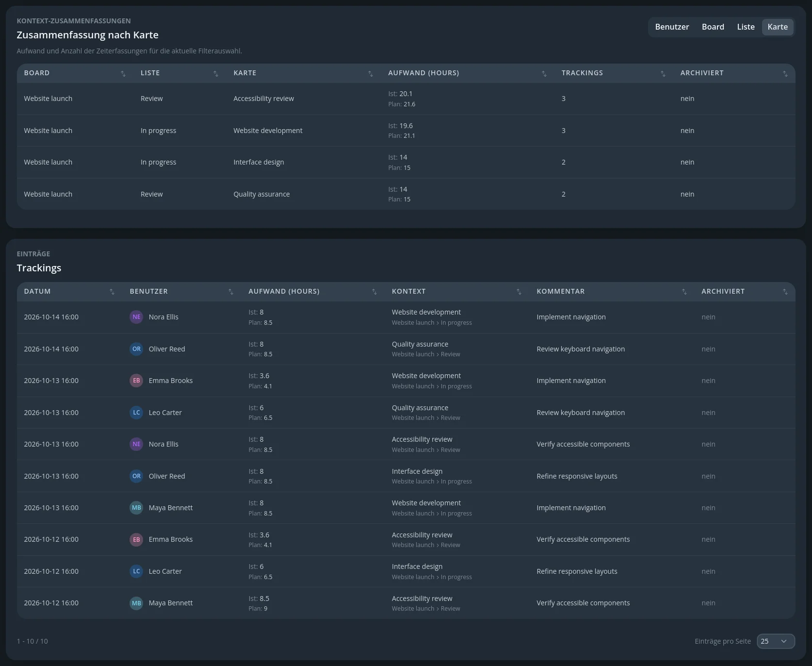812x666 pixels.
Task: Click the '1 - 10 / 10' pagination text
Action: coord(32,641)
